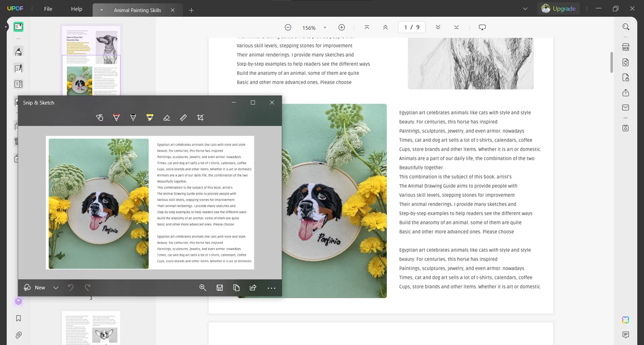644x345 pixels.
Task: Open the File menu in UPDF
Action: (48, 9)
